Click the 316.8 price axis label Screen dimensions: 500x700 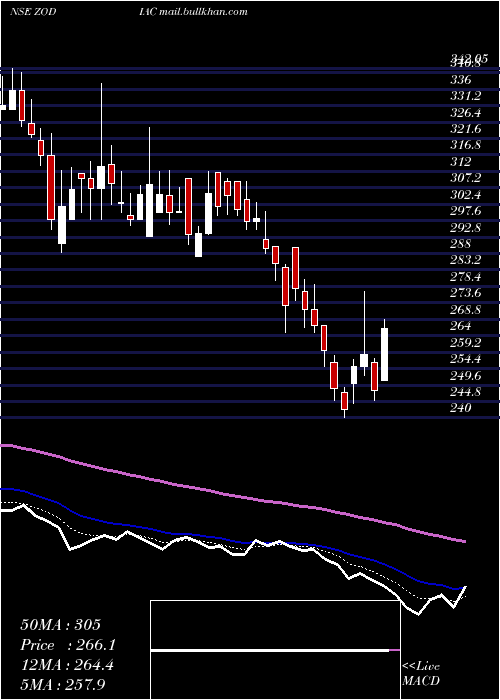466,146
